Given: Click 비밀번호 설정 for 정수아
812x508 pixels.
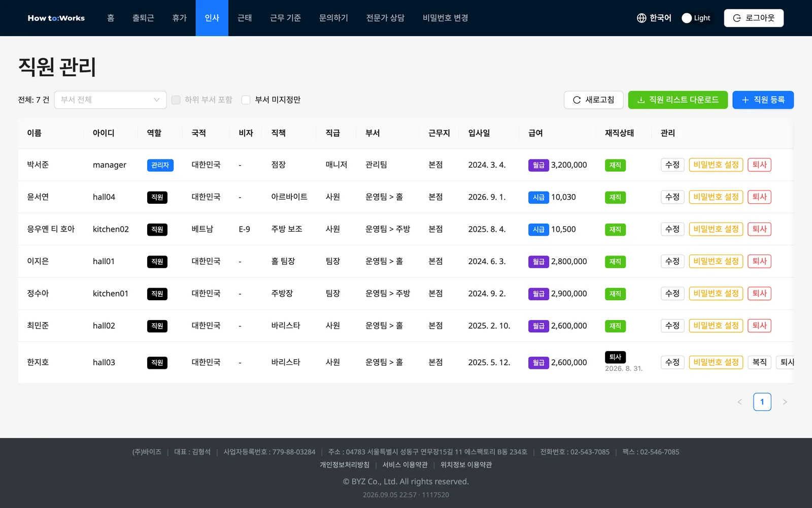Looking at the screenshot, I should coord(716,294).
